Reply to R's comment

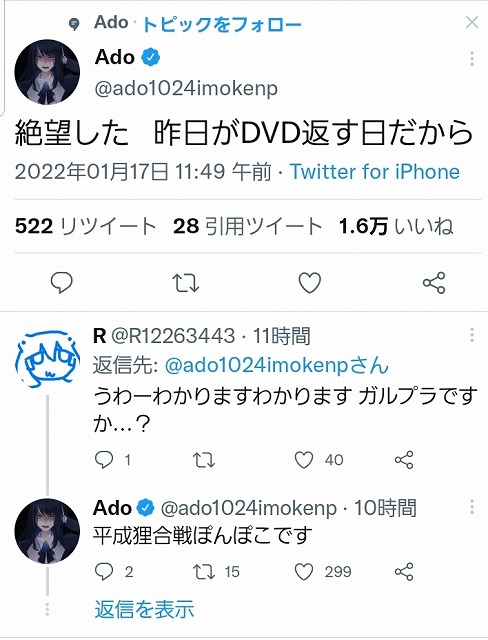point(104,460)
